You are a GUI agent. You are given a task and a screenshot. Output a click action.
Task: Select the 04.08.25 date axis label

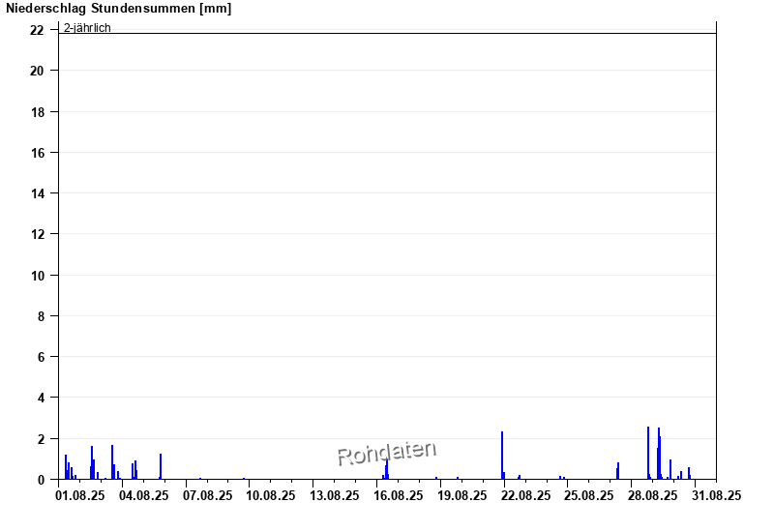[x=144, y=495]
